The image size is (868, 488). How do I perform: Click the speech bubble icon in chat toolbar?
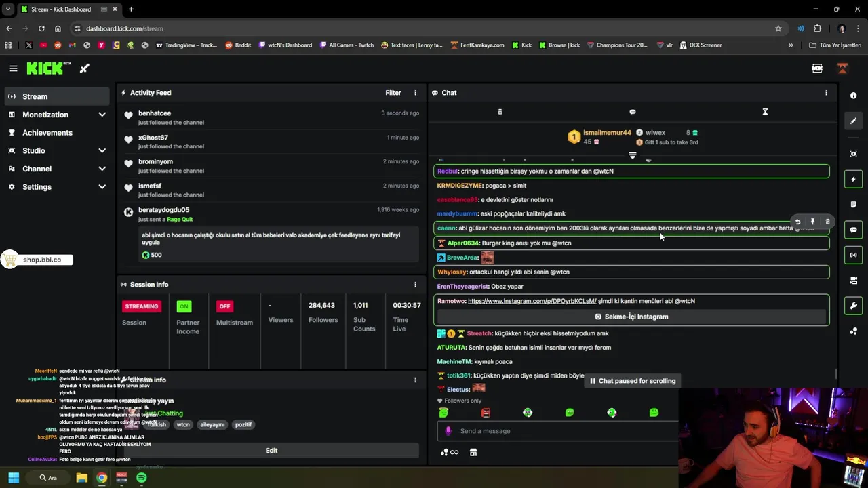pyautogui.click(x=633, y=112)
